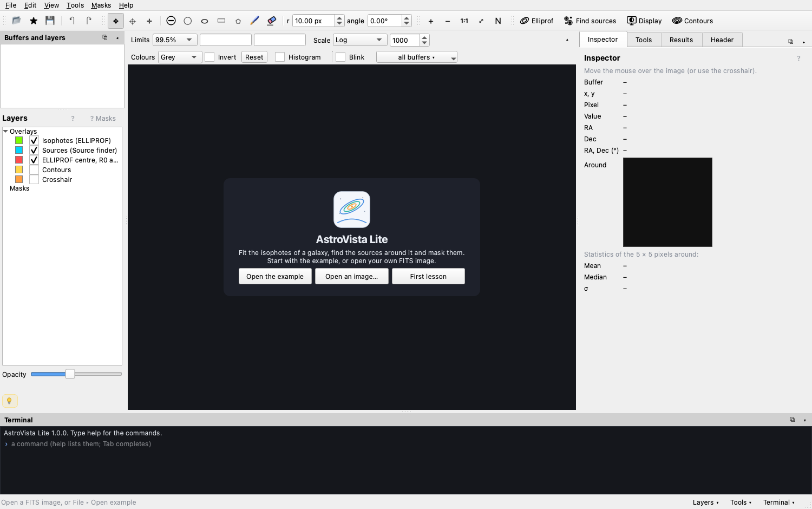Click the 'Open an image...' button
Image resolution: width=812 pixels, height=509 pixels.
[x=352, y=277]
